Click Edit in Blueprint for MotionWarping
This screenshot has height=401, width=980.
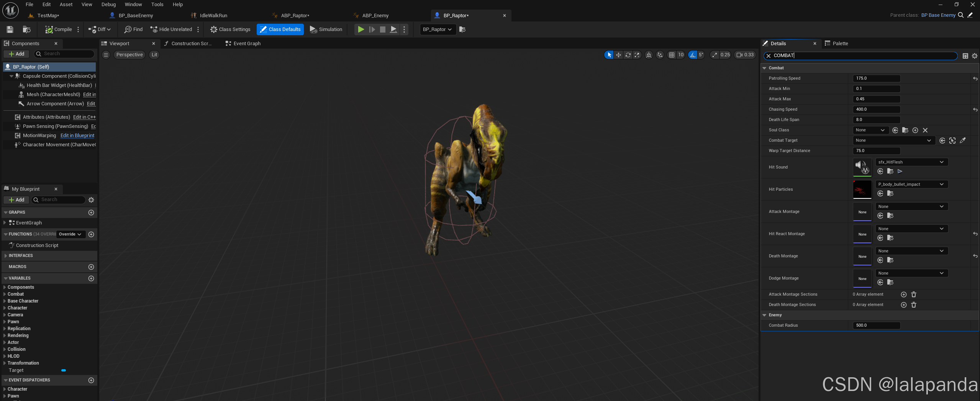tap(77, 136)
